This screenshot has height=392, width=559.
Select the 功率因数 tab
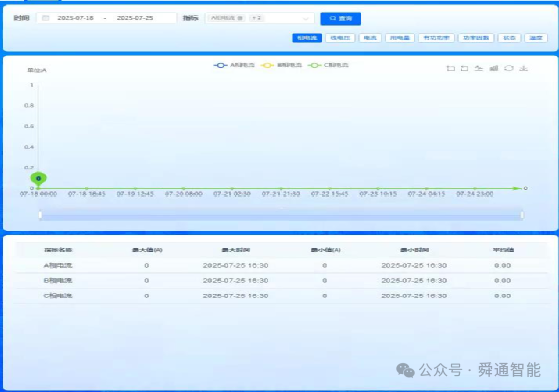(x=476, y=38)
